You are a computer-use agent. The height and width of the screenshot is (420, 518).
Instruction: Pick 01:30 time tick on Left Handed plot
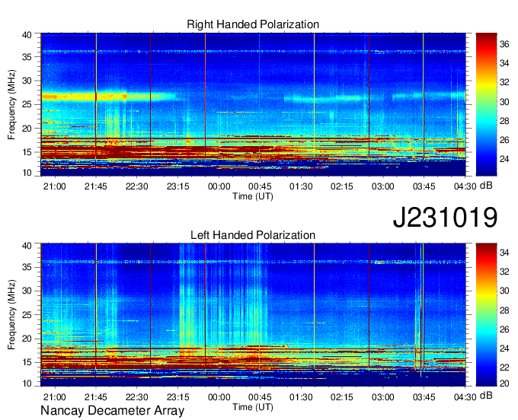301,397
